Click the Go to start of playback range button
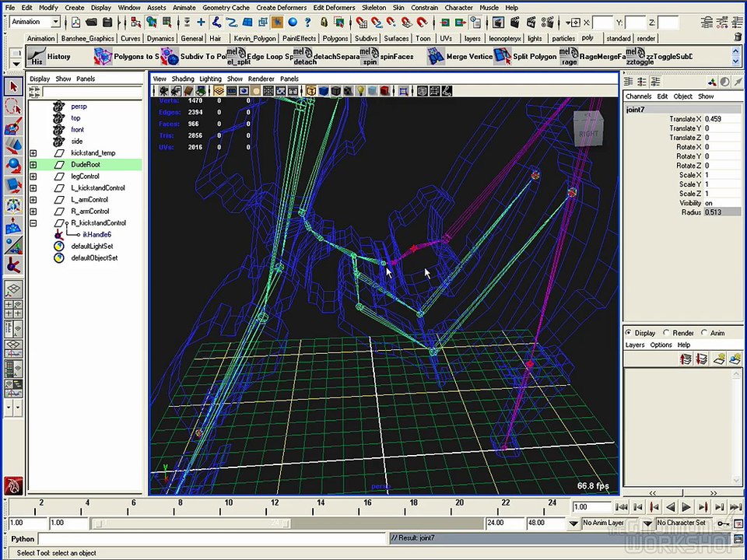Image resolution: width=747 pixels, height=560 pixels. [x=622, y=507]
